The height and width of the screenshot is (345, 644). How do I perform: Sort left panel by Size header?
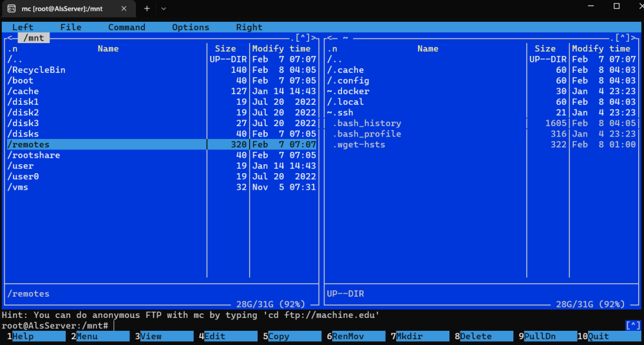click(225, 49)
